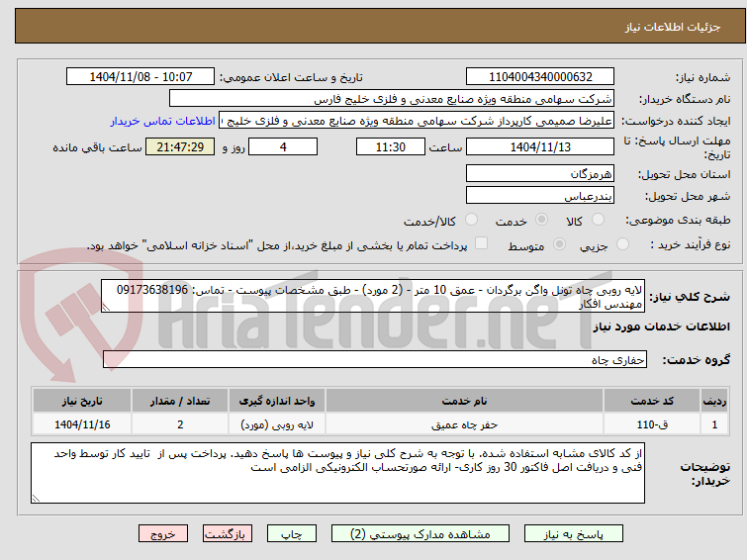Click the city field بندرعباس
This screenshot has height=560, width=747.
[x=540, y=195]
